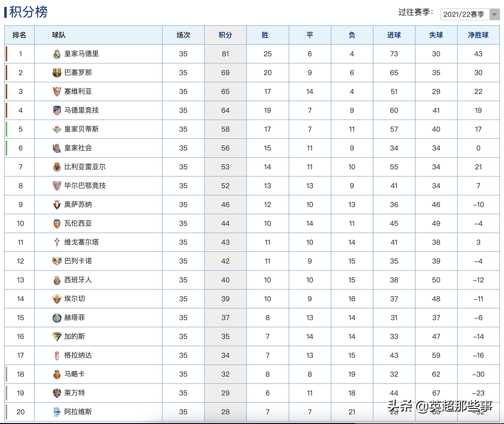Open the 2021/22赛季 season dropdown

pyautogui.click(x=470, y=14)
